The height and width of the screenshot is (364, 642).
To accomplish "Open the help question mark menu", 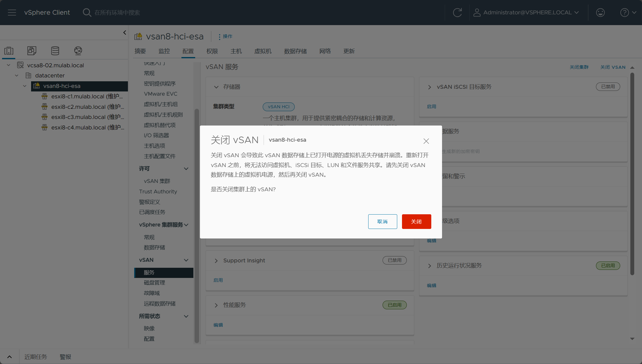I will click(628, 13).
